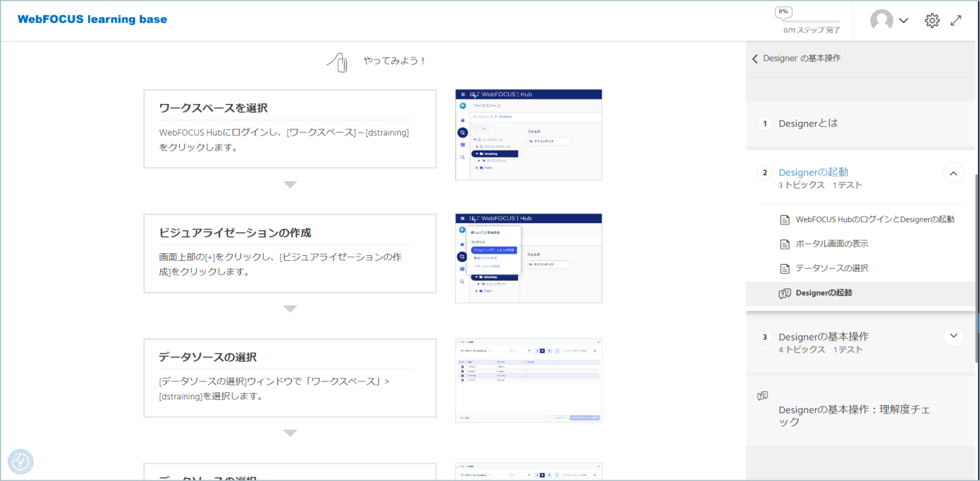Enter fullscreen using the diagonal arrows icon
Screen dimensions: 980x481
tap(956, 20)
